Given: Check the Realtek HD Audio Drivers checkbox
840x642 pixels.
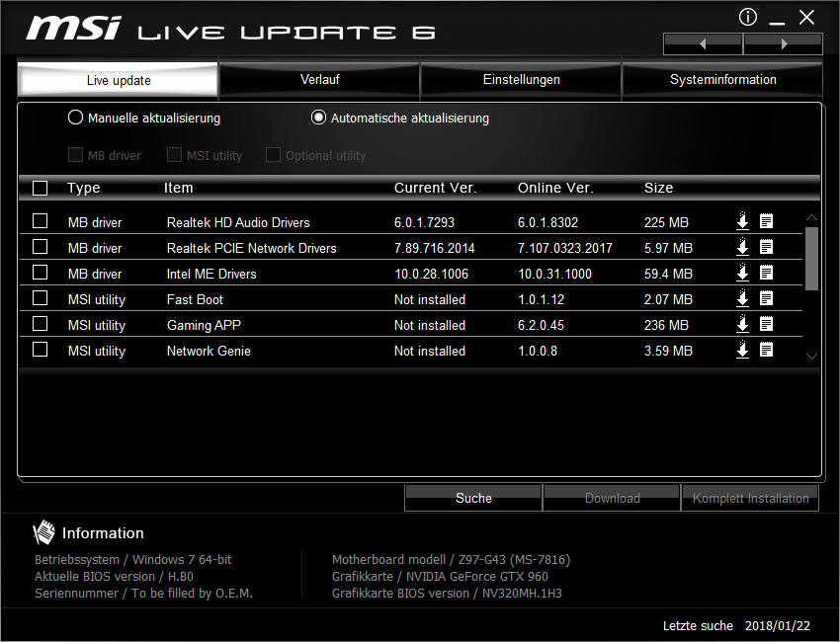Looking at the screenshot, I should pyautogui.click(x=41, y=221).
